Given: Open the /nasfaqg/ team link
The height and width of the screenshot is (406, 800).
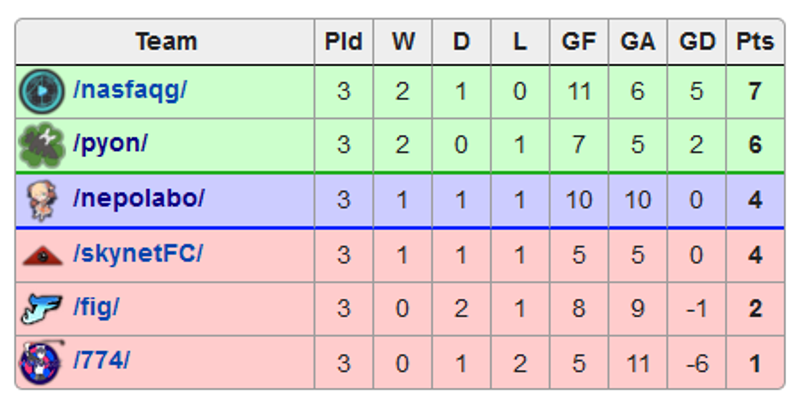Looking at the screenshot, I should coord(130,90).
